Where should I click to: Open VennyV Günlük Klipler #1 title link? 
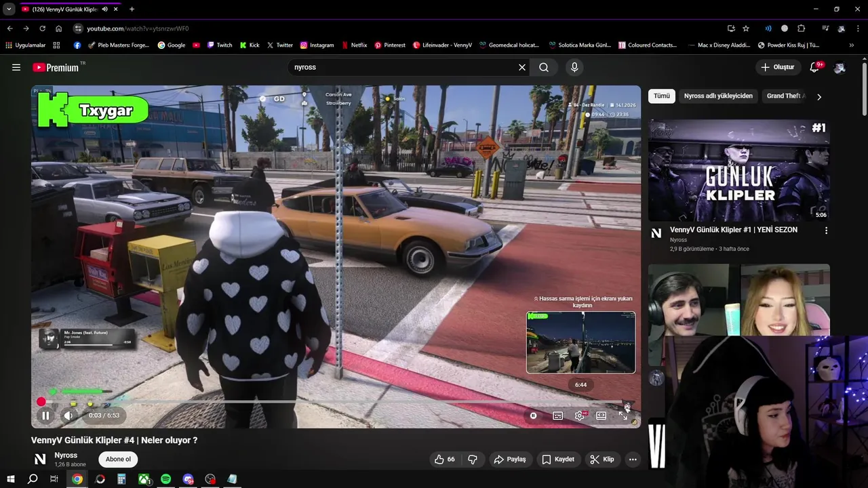tap(734, 230)
